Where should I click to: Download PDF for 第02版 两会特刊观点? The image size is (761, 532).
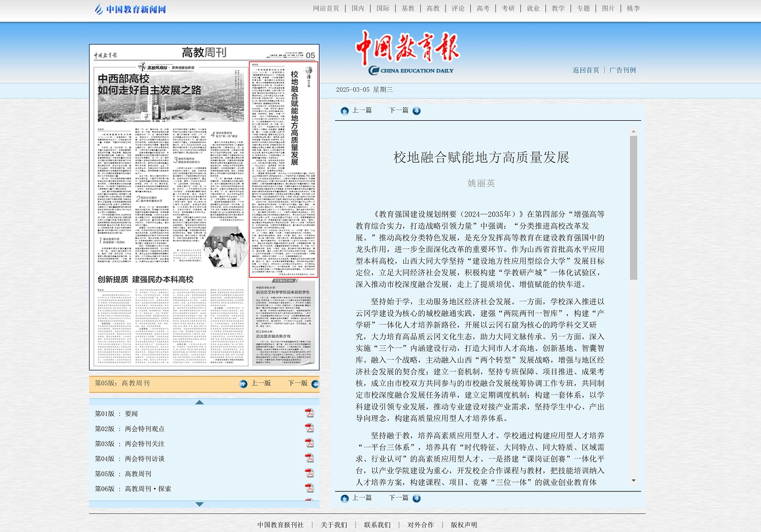pyautogui.click(x=309, y=429)
